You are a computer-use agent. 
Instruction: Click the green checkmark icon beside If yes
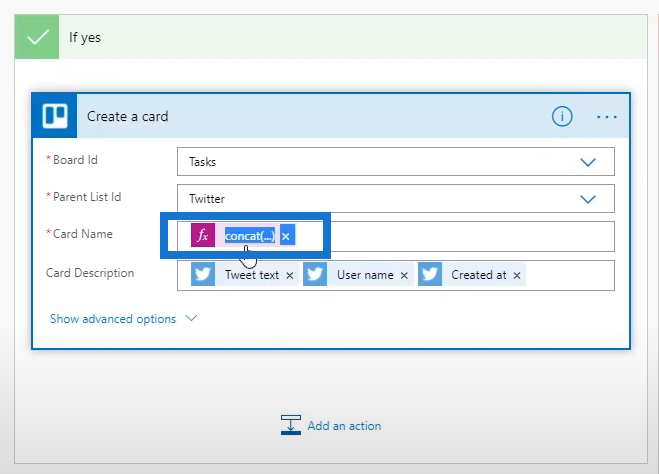pos(37,37)
